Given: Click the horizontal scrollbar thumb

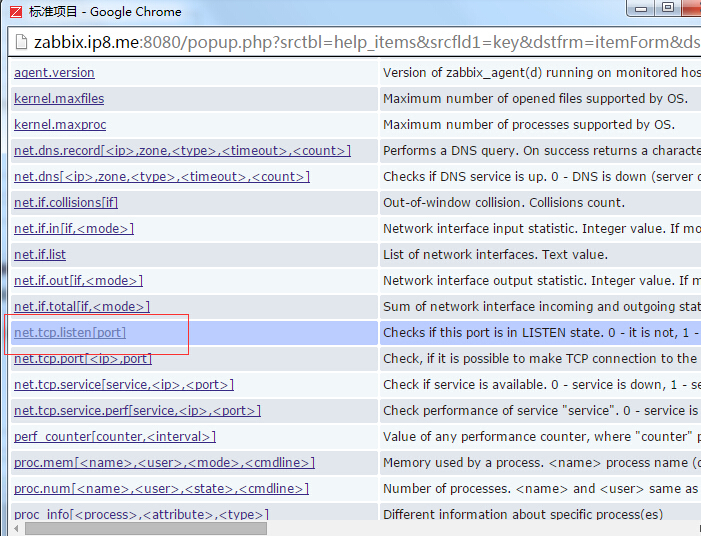Looking at the screenshot, I should [146, 528].
